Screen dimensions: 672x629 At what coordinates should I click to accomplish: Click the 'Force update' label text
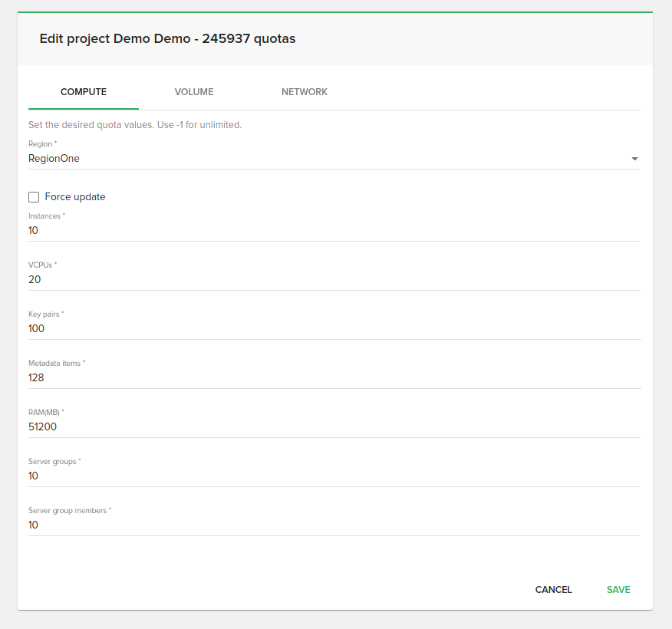click(75, 196)
